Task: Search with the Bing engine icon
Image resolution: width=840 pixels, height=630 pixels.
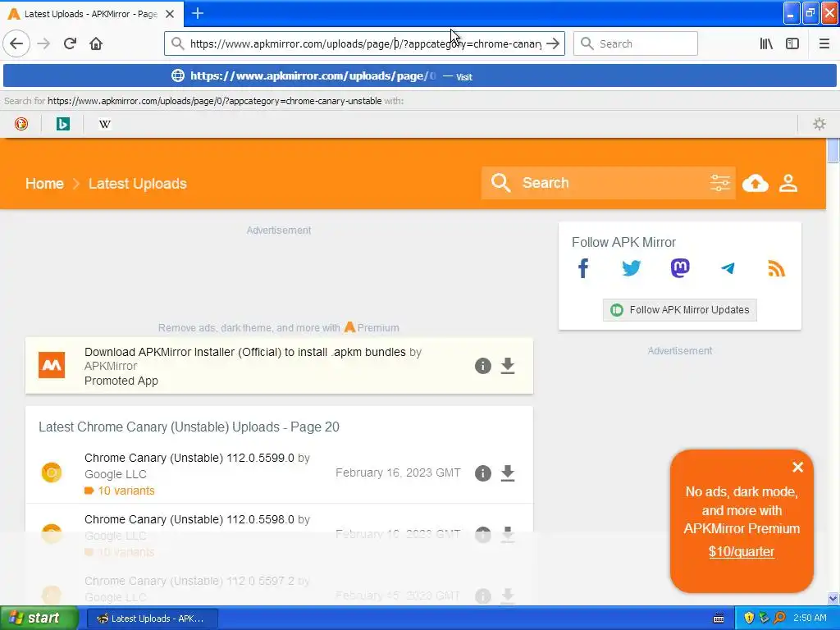Action: [62, 125]
